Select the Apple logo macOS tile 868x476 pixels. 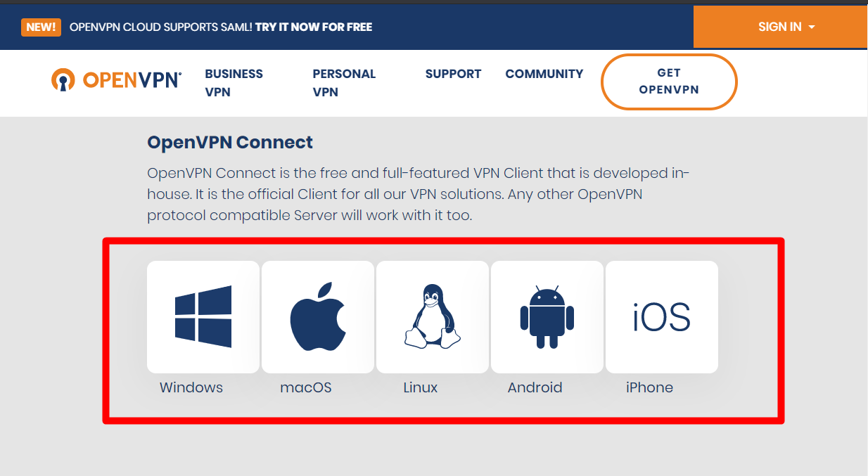pos(318,316)
